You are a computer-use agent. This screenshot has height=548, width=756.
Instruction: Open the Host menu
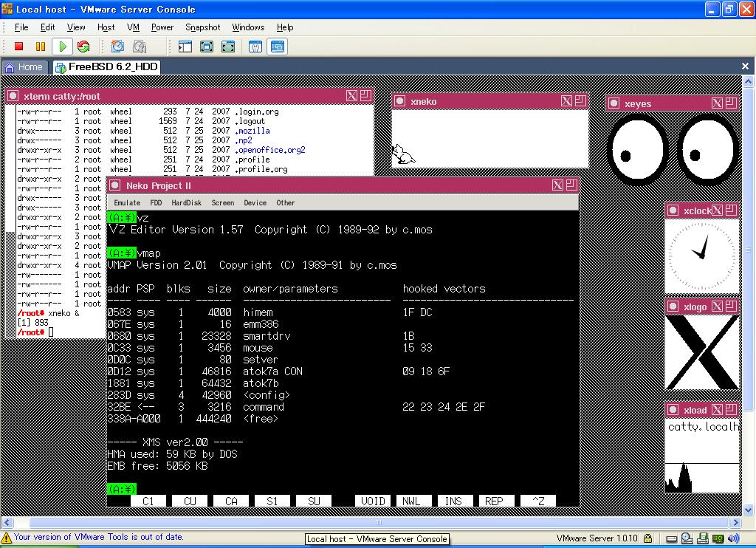coord(106,27)
